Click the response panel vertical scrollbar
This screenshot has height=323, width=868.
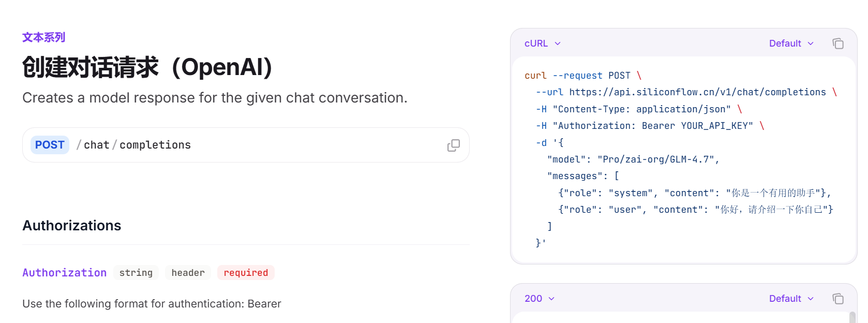point(852,317)
